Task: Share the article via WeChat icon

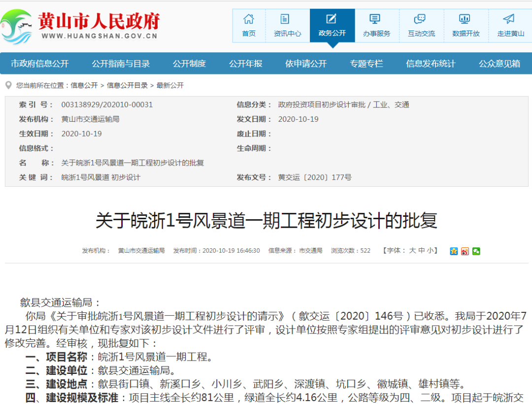Action: coord(476,251)
